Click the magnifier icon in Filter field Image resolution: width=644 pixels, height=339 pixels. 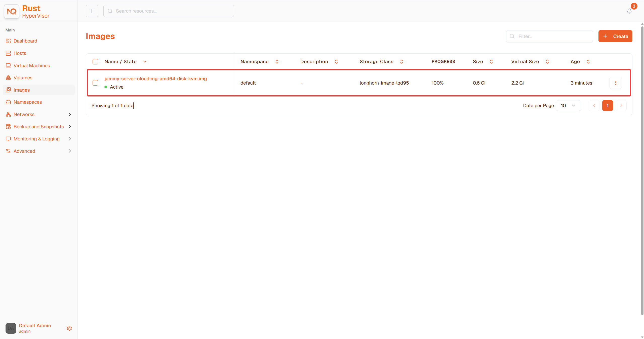coord(512,36)
